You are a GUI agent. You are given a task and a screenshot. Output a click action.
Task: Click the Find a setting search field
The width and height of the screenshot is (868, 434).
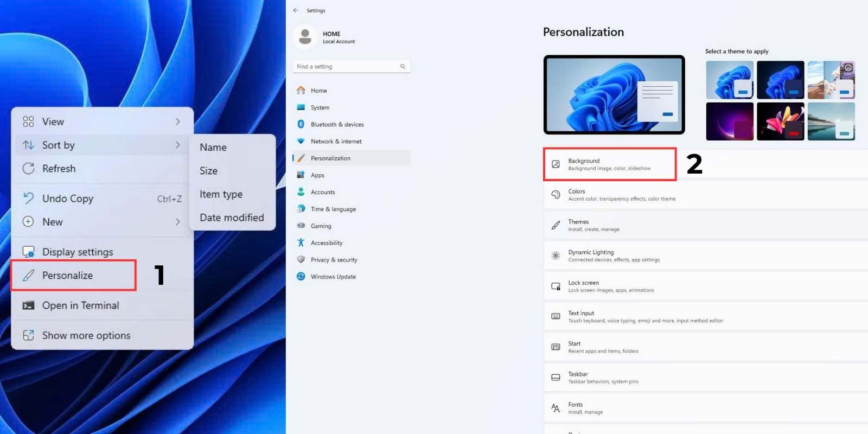click(x=352, y=66)
